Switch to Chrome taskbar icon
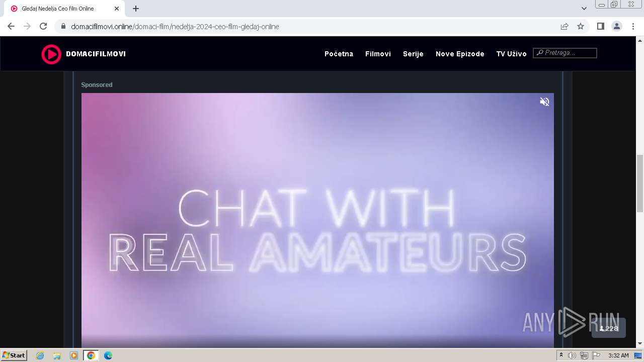Screen dimensions: 644x362 click(x=91, y=355)
